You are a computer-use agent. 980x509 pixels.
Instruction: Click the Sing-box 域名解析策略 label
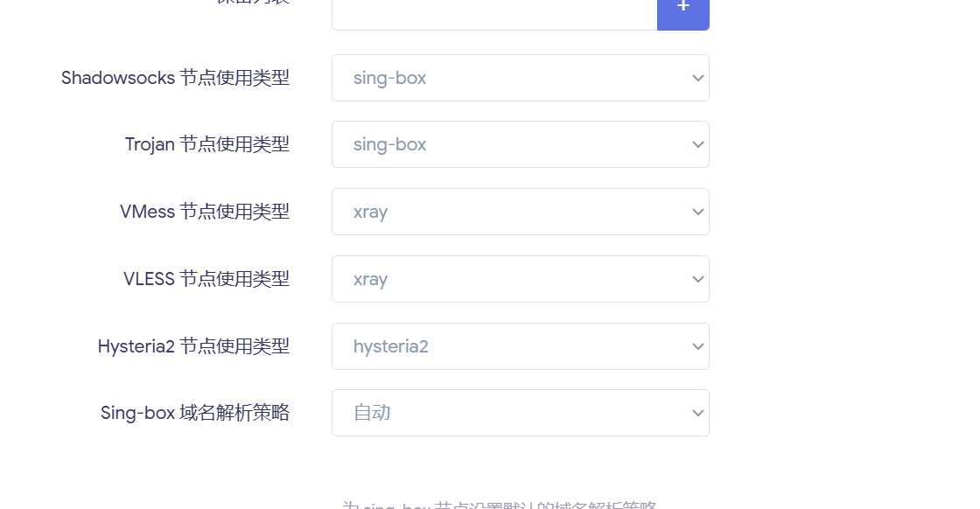pyautogui.click(x=194, y=413)
